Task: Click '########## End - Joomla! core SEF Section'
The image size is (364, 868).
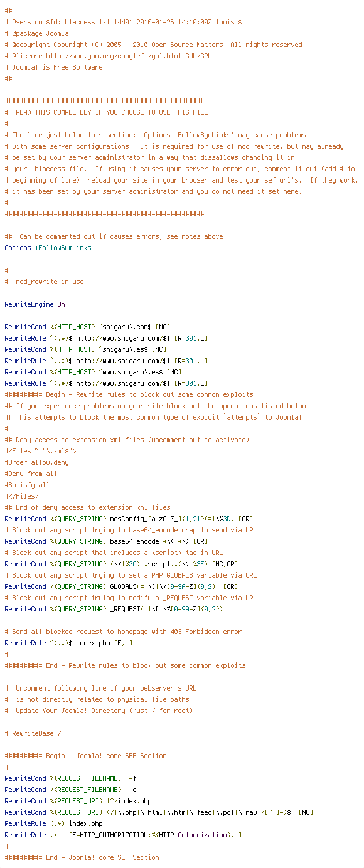Action: [82, 857]
